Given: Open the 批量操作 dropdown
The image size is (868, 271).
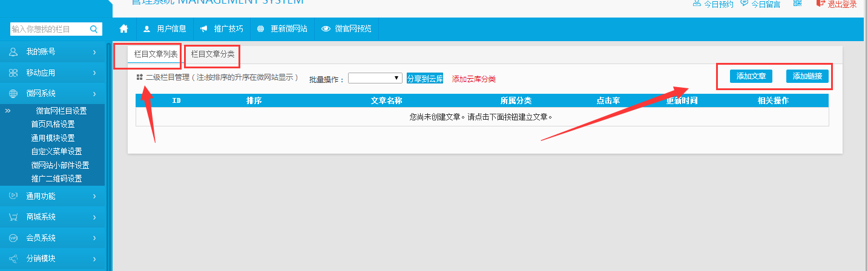Looking at the screenshot, I should pos(375,78).
